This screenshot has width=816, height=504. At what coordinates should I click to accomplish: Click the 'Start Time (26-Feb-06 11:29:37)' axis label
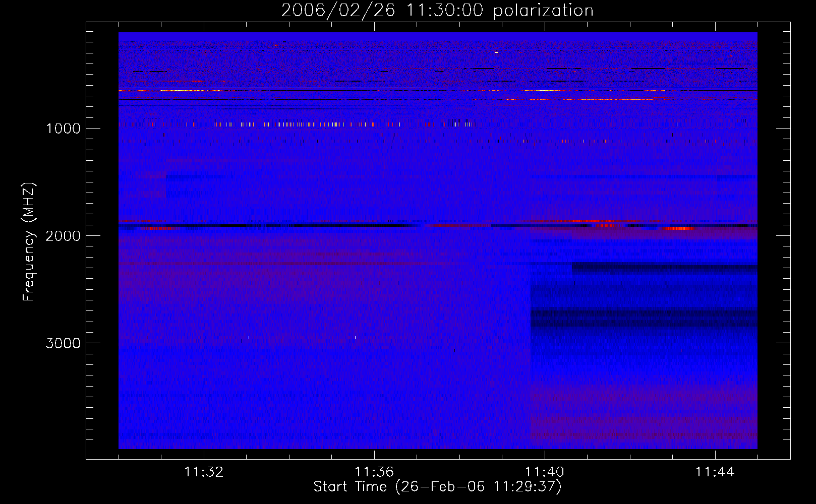click(x=437, y=487)
